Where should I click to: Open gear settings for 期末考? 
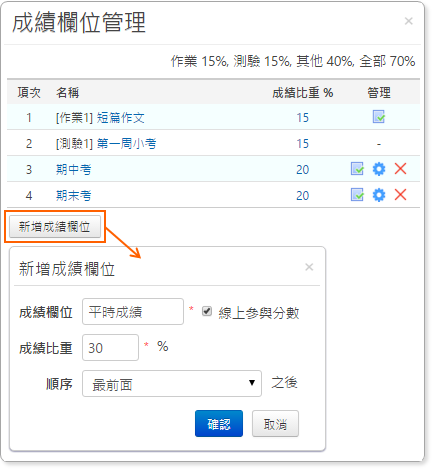click(379, 195)
